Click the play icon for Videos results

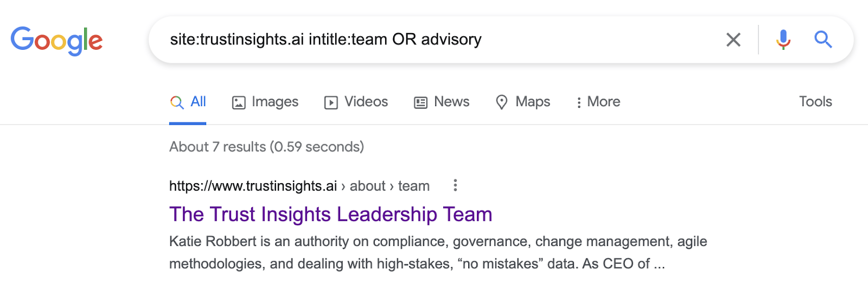tap(330, 102)
